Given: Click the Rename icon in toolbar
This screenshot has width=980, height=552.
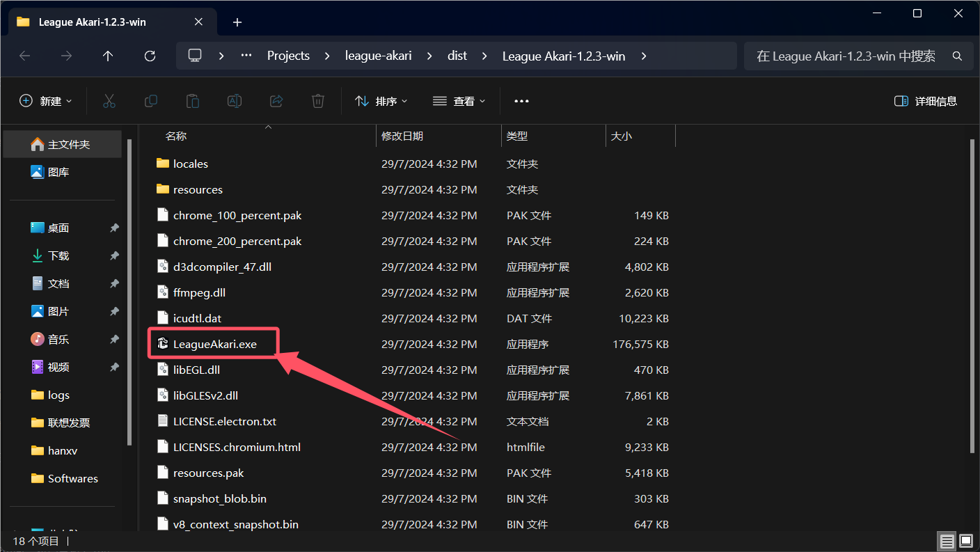Looking at the screenshot, I should click(235, 101).
